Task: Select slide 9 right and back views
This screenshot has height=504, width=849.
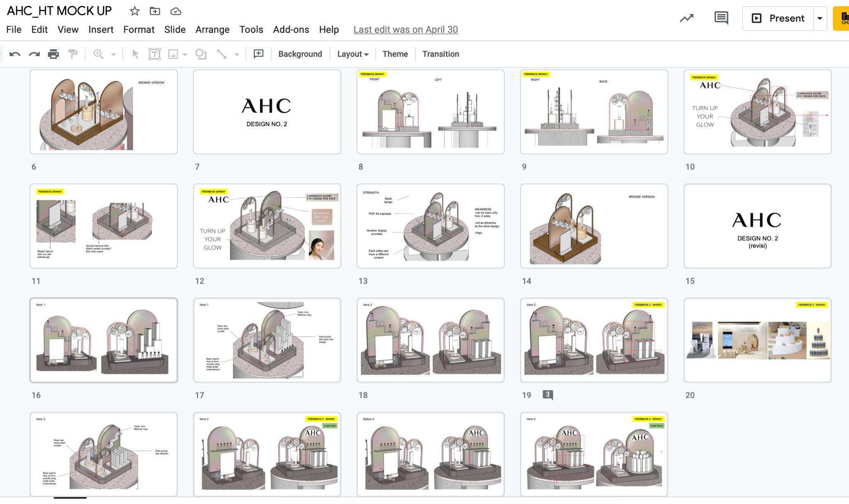Action: coord(594,112)
